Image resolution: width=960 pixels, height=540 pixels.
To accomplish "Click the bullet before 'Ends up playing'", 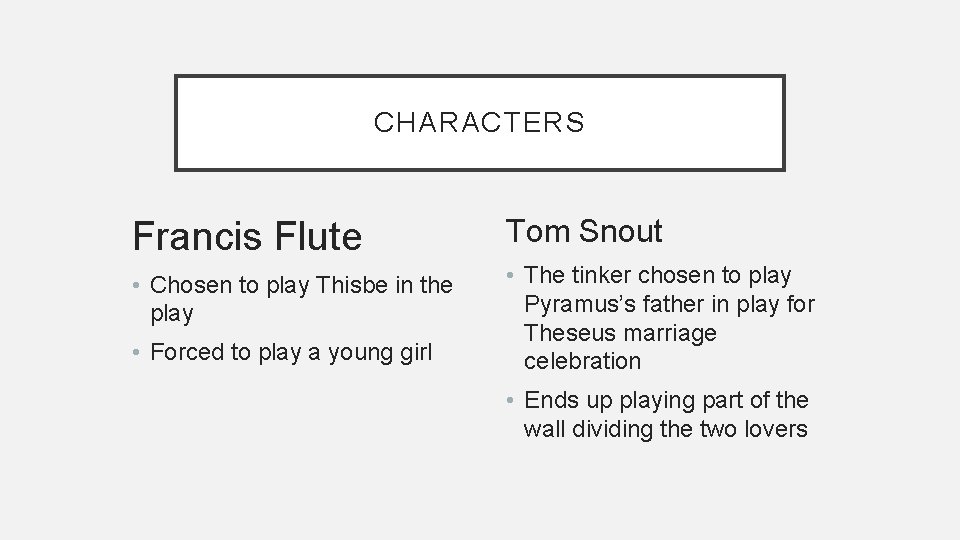I will [511, 401].
